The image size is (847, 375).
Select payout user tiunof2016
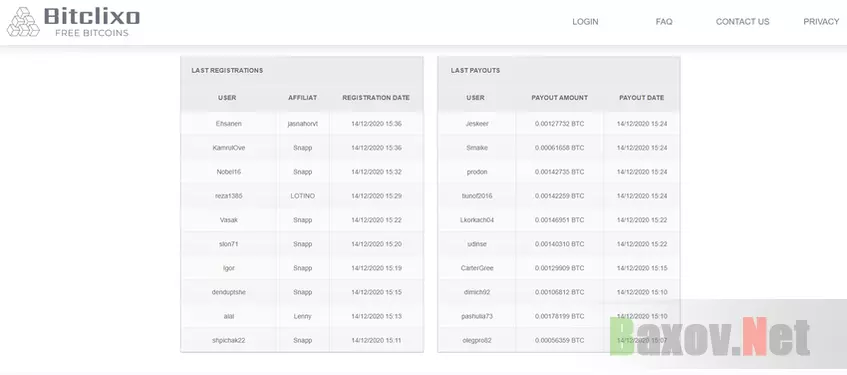coord(477,196)
